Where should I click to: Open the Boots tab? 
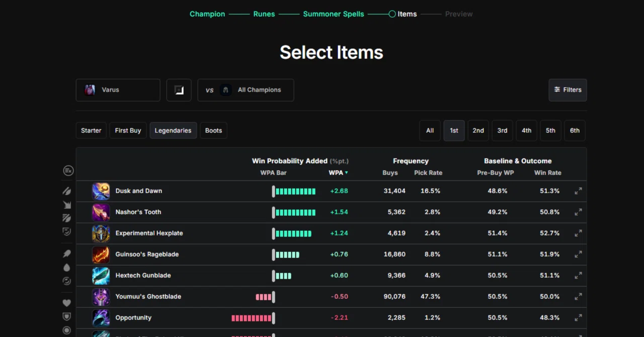click(x=213, y=131)
